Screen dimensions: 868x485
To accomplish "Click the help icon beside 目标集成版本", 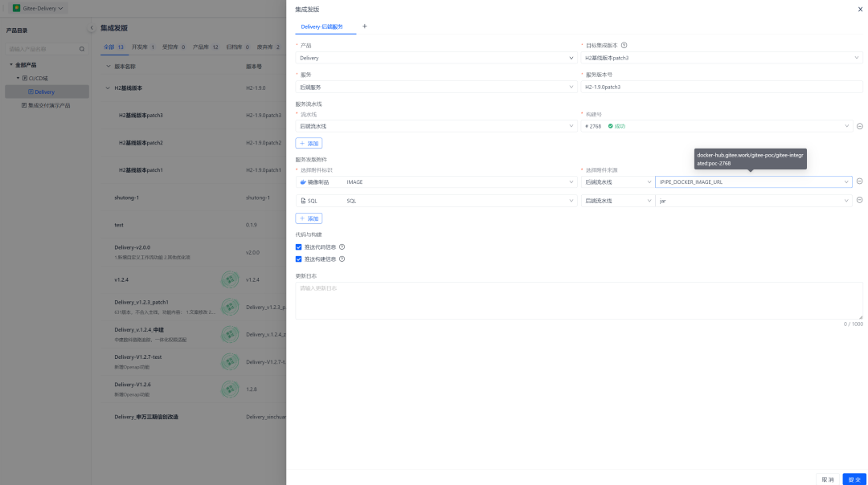I will tap(624, 46).
